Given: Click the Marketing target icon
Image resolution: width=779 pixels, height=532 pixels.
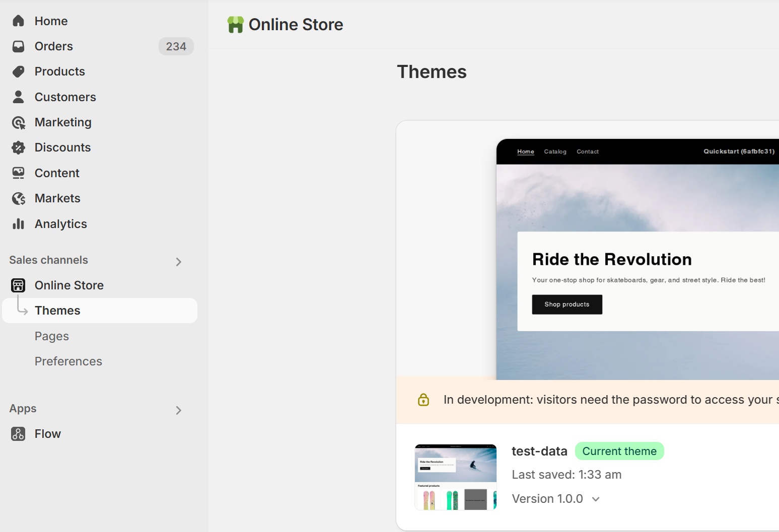Looking at the screenshot, I should click(x=19, y=122).
